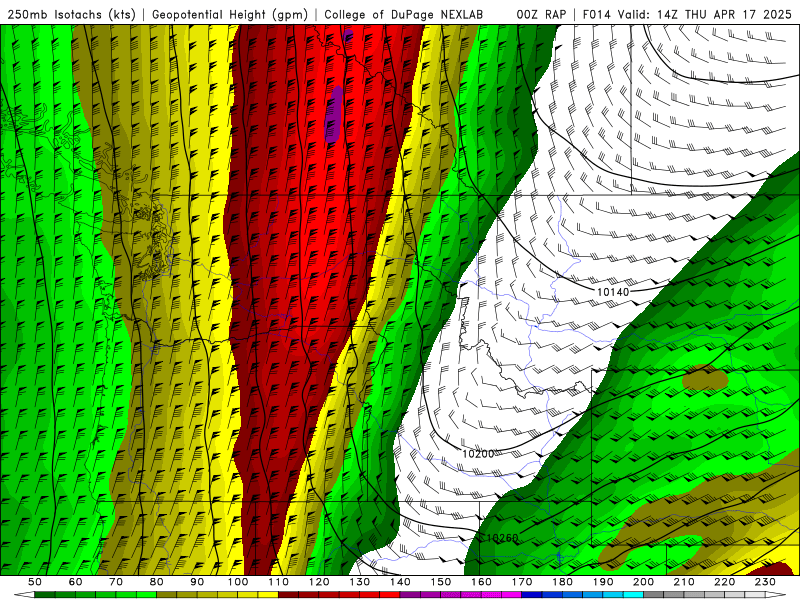Pick the darkest green swatch starting at 50
The width and height of the screenshot is (800, 600).
tap(45, 595)
